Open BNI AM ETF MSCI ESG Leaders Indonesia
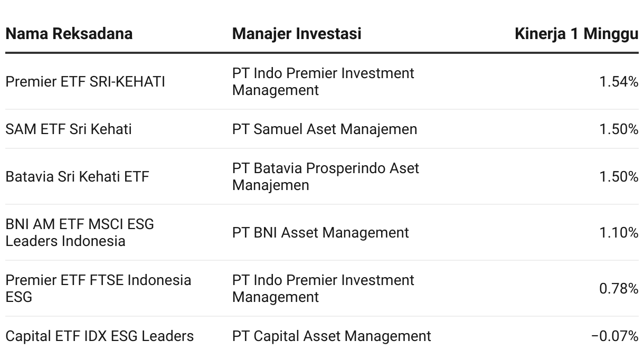Image resolution: width=644 pixels, height=360 pixels. click(80, 233)
